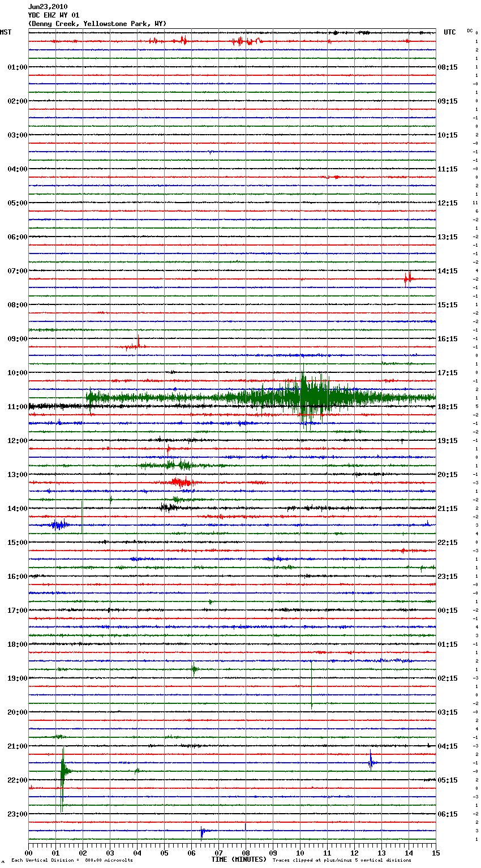Image resolution: width=481 pixels, height=868 pixels.
Task: Select the 13:00 MST row label
Action: click(x=18, y=475)
